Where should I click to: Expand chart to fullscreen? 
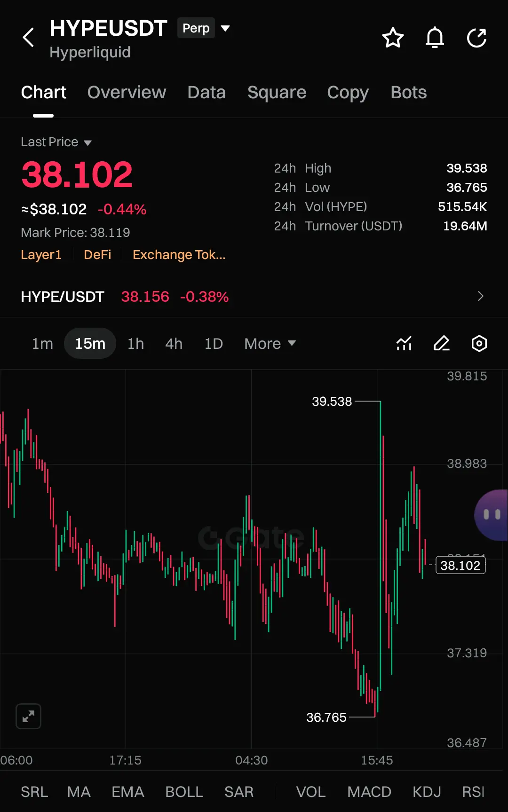28,716
